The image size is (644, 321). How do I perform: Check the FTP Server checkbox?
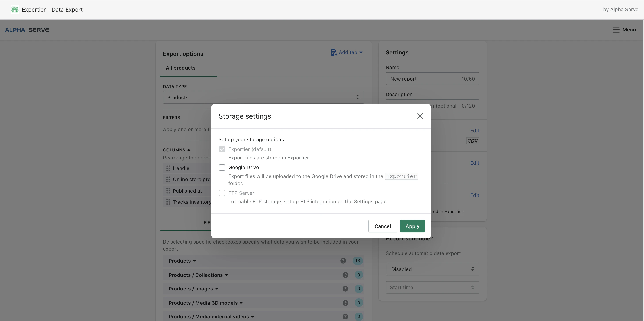(x=222, y=193)
